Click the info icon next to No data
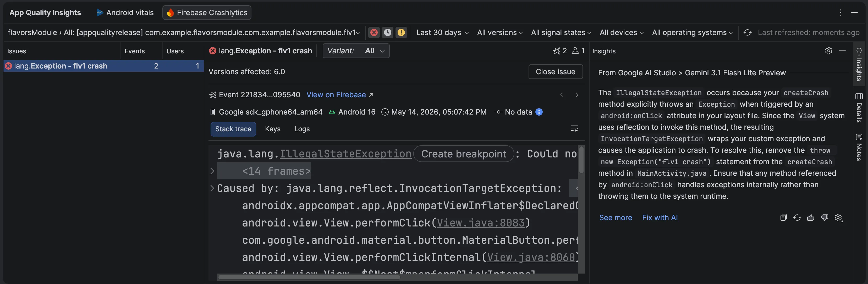Screen dimensions: 868x284 [x=539, y=112]
